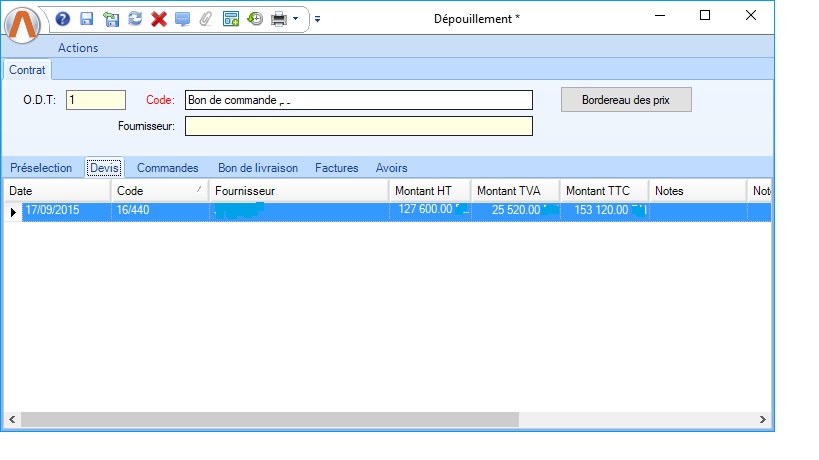Expand the quick access toolbar customize arrow
The image size is (819, 460).
[x=317, y=19]
